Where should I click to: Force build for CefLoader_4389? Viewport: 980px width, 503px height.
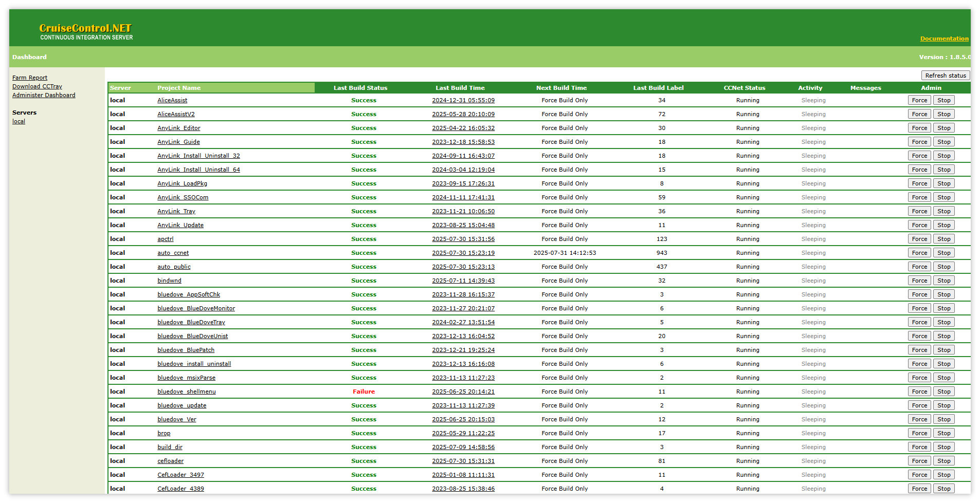[x=919, y=489]
